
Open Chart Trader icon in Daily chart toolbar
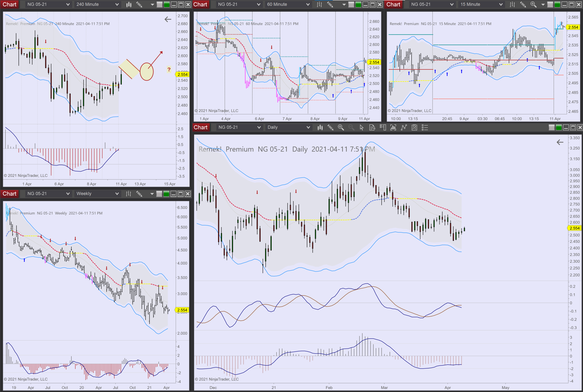383,128
